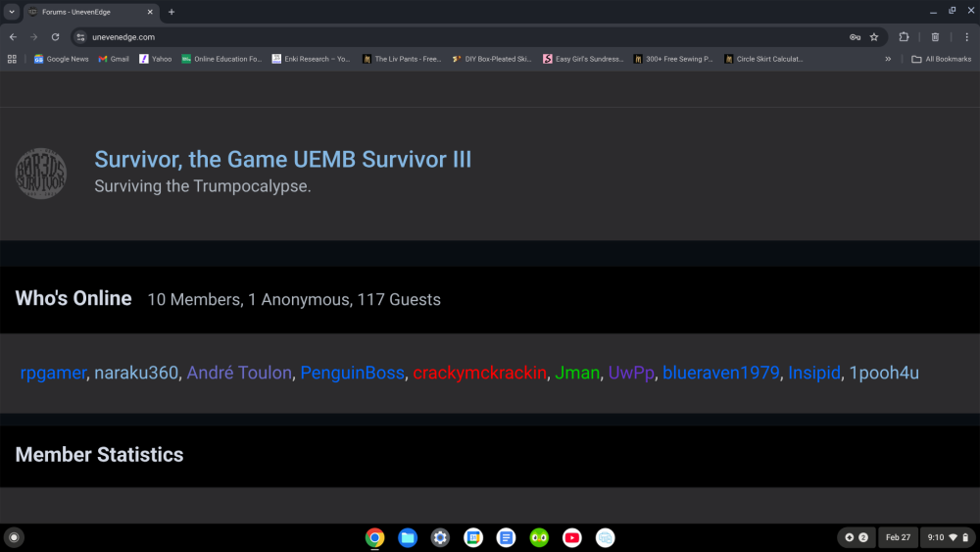
Task: Open the All Bookmarks folder
Action: 941,59
